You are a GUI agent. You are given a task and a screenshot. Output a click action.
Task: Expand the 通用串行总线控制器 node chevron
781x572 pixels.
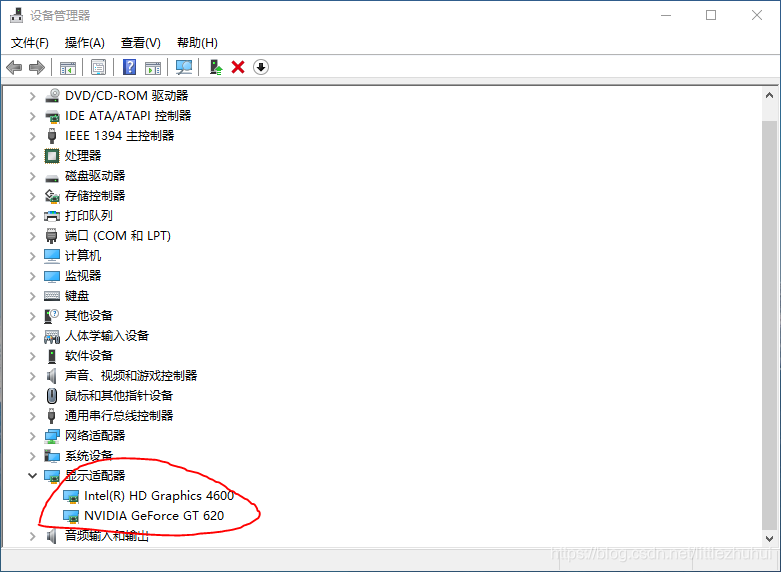(32, 416)
